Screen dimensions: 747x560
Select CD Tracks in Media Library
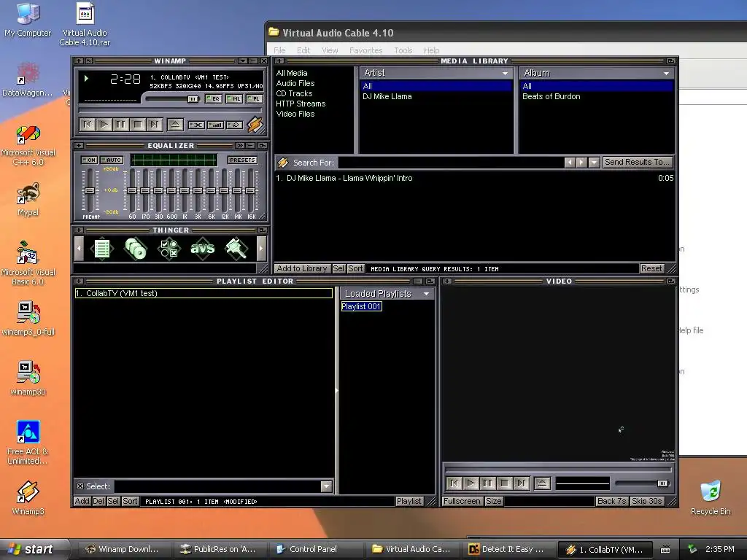[294, 93]
